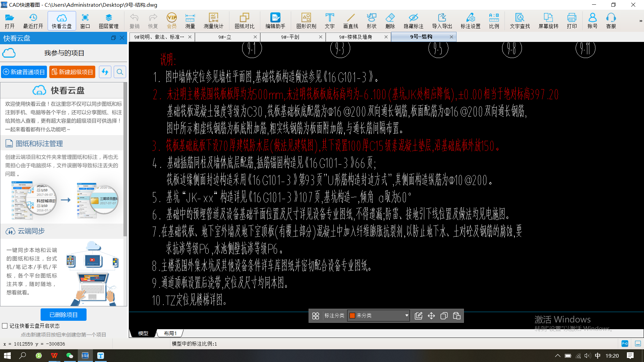The height and width of the screenshot is (362, 644).
Task: Open the 未分类 annotation category dropdown
Action: (x=379, y=315)
